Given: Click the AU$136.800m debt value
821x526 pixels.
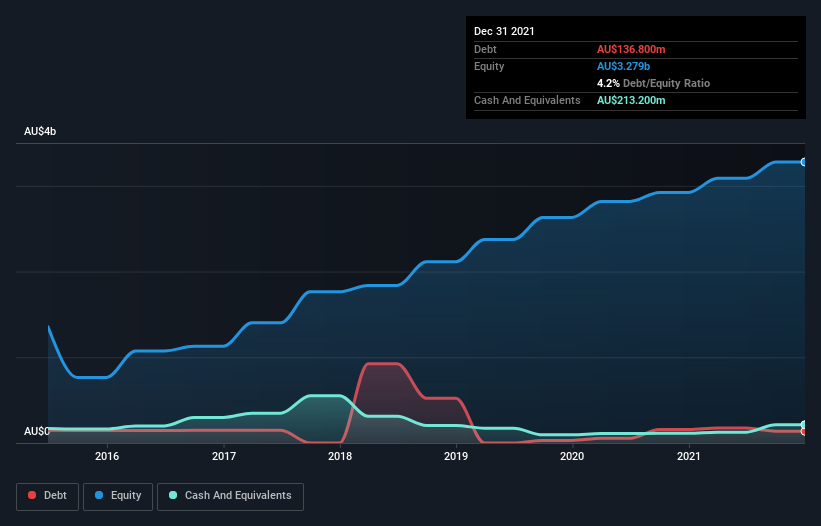Looking at the screenshot, I should (631, 49).
